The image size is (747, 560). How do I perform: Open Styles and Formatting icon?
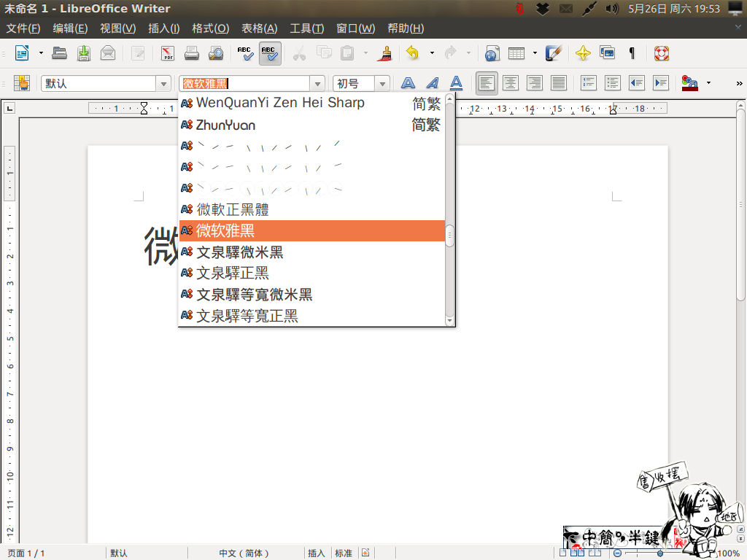(x=22, y=83)
